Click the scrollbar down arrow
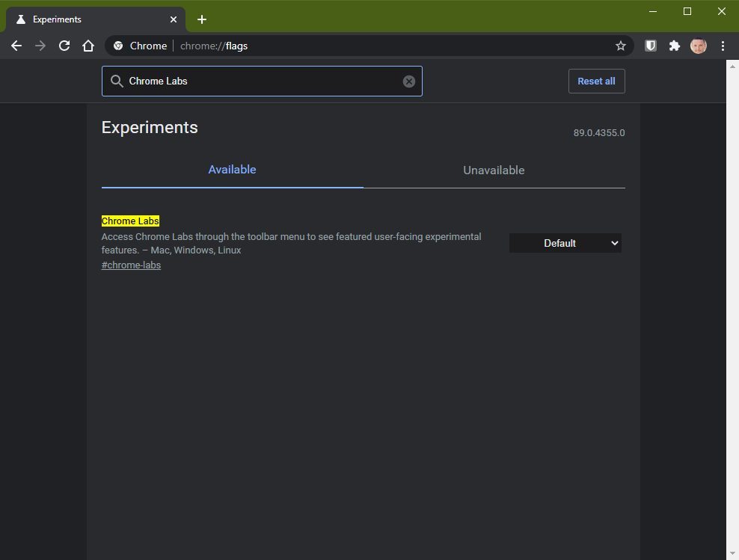 732,553
